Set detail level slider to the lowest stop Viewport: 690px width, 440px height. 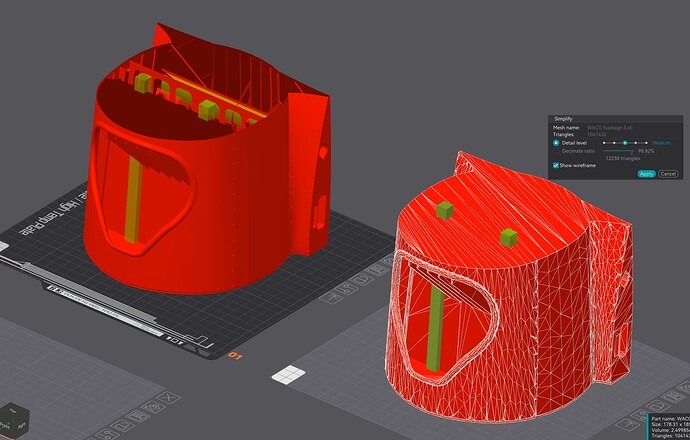(x=604, y=143)
